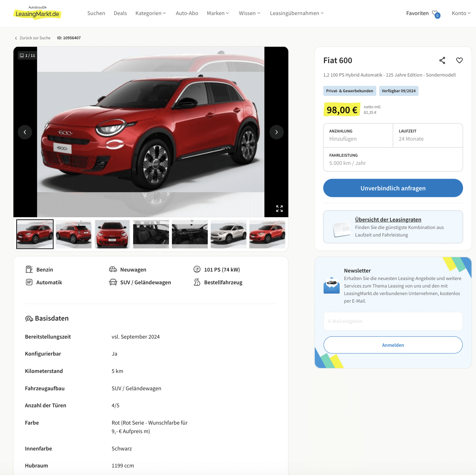Select sixth thumbnail showing white car
Viewport: 476px width, 475px height.
229,234
